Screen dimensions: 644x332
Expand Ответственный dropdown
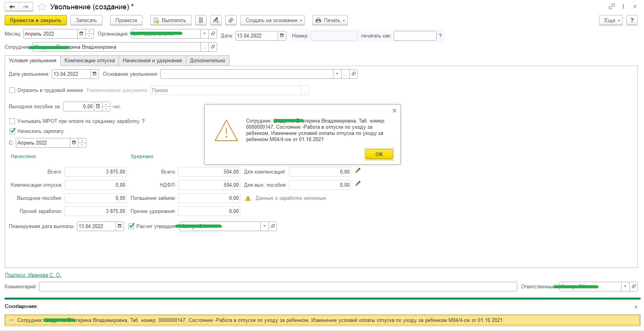click(x=625, y=286)
